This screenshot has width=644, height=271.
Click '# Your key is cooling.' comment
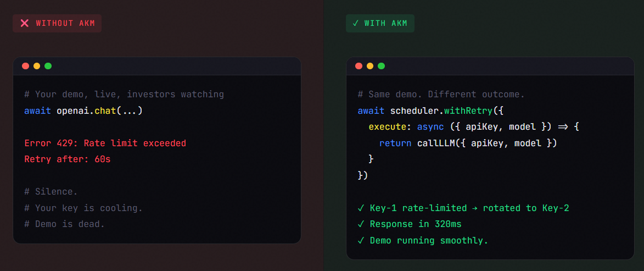(83, 208)
